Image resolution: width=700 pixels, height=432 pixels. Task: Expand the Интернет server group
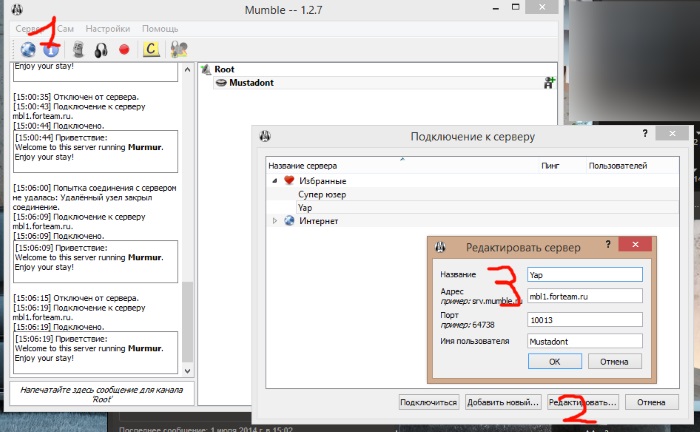[x=275, y=220]
